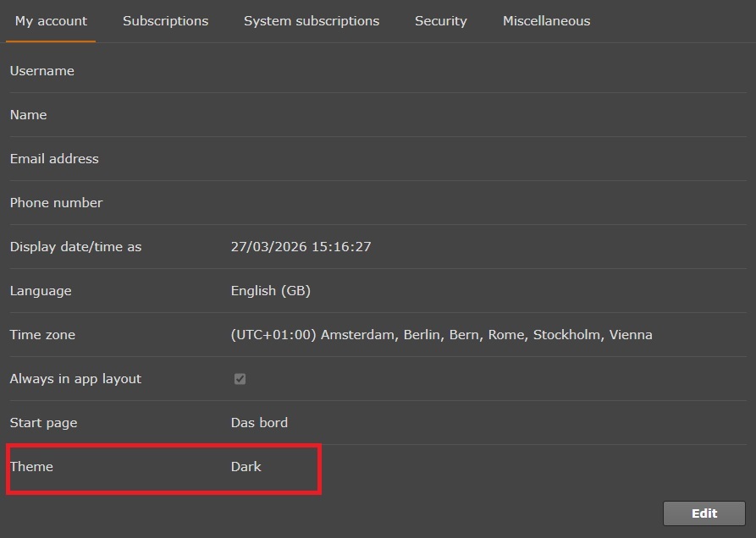Select the Security tab
Screen dimensions: 756x538
coord(440,21)
